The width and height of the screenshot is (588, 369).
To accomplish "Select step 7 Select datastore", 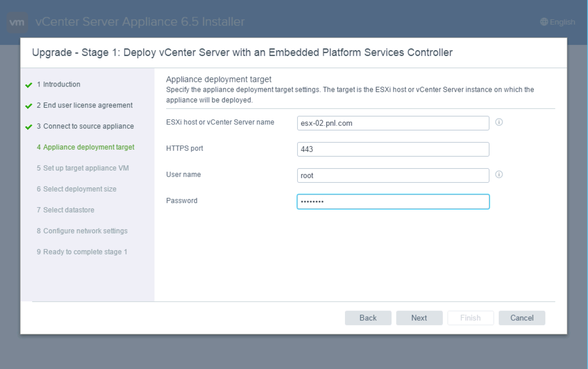I will (66, 210).
